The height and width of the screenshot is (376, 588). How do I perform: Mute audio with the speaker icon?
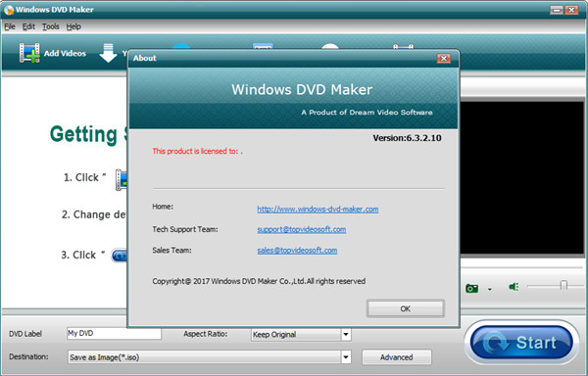tap(514, 287)
